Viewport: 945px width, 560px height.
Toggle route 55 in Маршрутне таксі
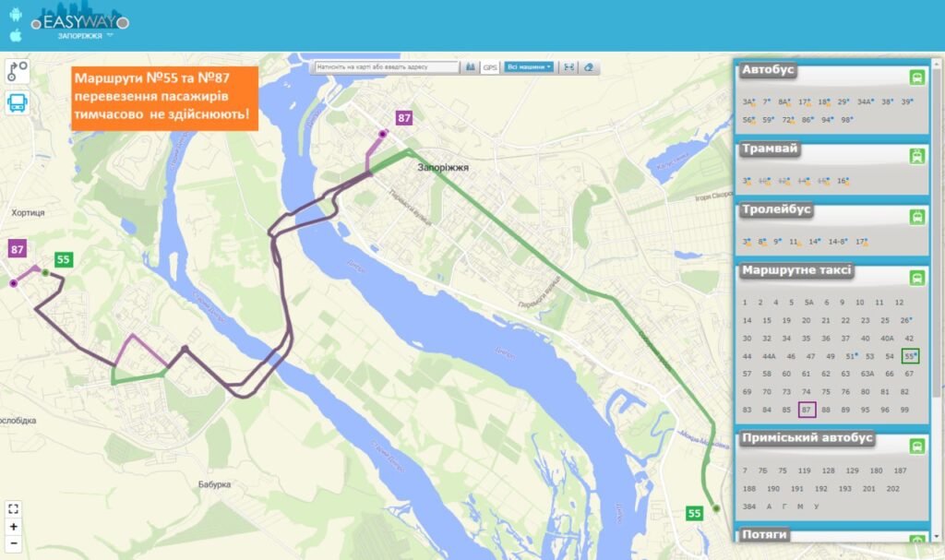(910, 356)
